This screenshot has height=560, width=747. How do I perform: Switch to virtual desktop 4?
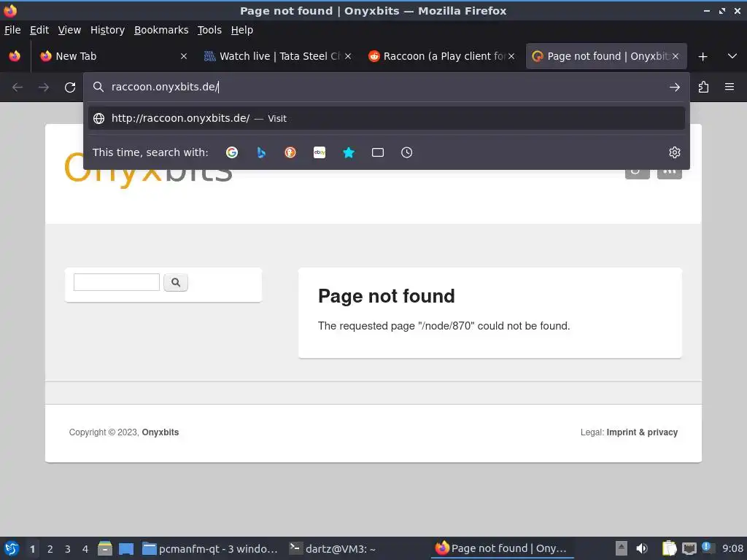coord(85,549)
